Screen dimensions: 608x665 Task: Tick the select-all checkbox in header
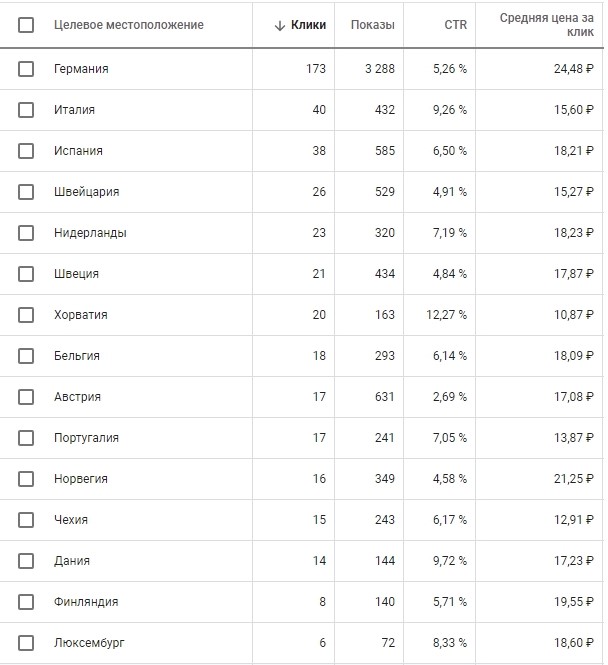(26, 25)
